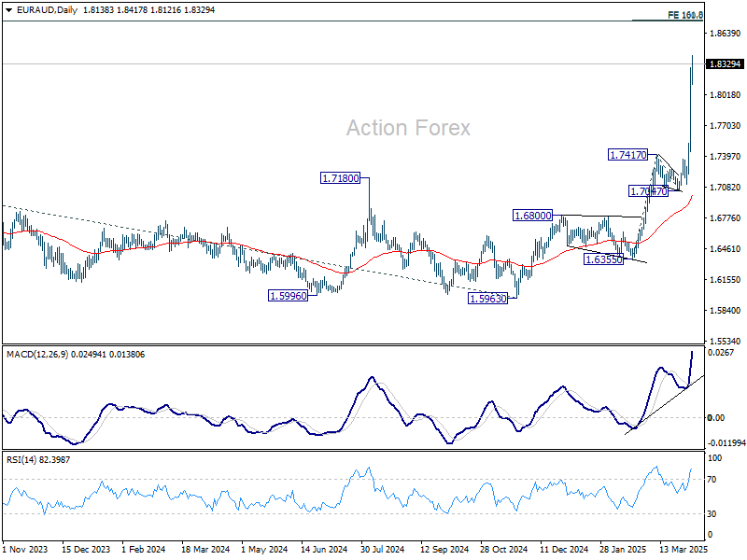
Task: Click the RSI(14) 82.3987 indicator label
Action: pyautogui.click(x=38, y=460)
